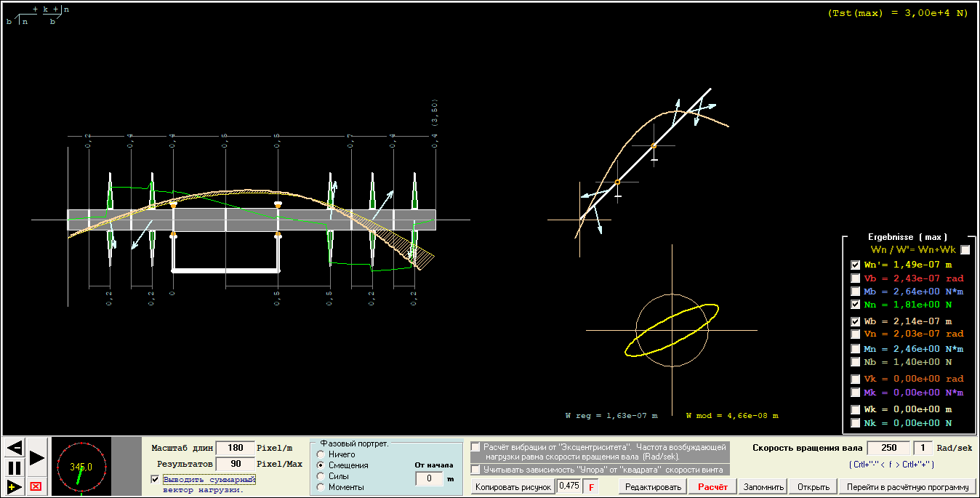980x498 pixels.
Task: Choose the Ничего radio option
Action: coord(321,454)
